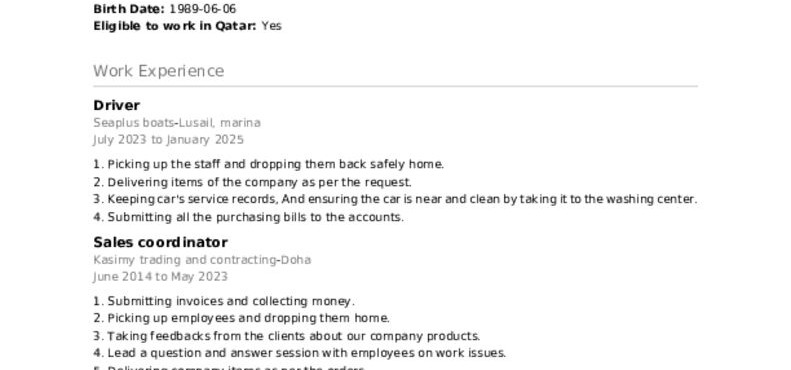Click the line about taking feedbacks from clients

click(287, 336)
